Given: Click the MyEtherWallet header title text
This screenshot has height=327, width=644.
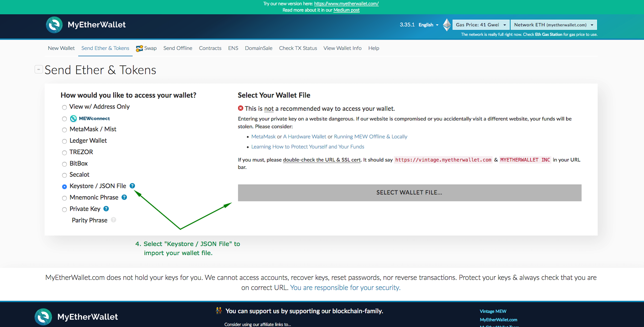Looking at the screenshot, I should coord(97,25).
